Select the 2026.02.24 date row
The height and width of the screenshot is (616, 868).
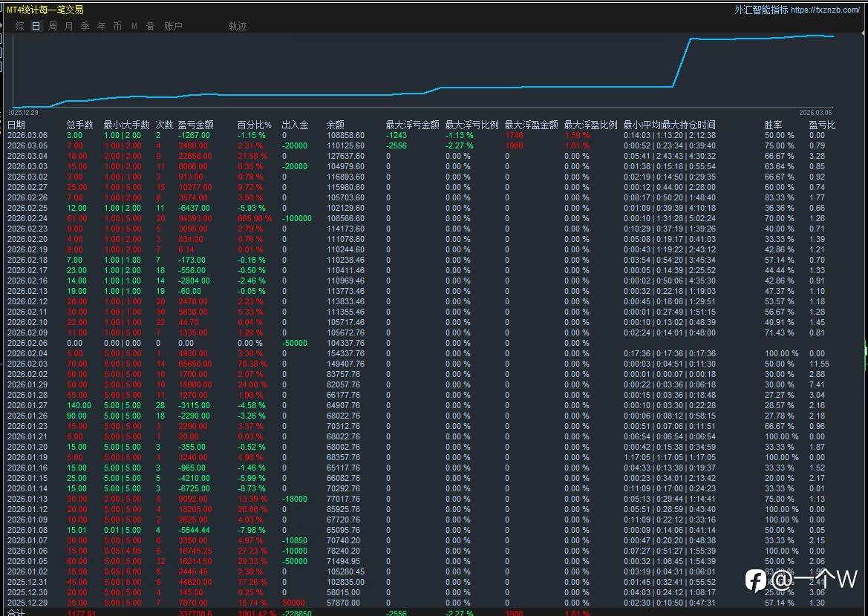point(27,219)
